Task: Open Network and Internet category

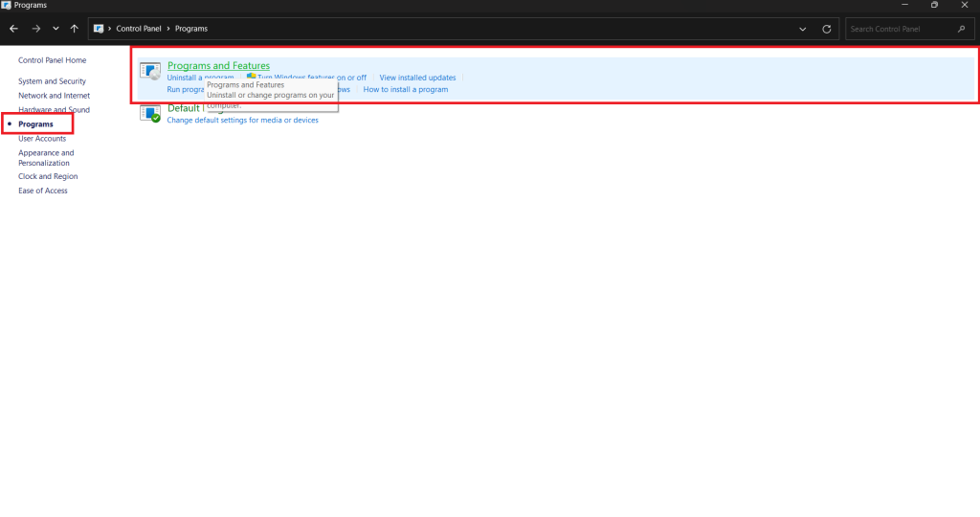Action: [54, 96]
